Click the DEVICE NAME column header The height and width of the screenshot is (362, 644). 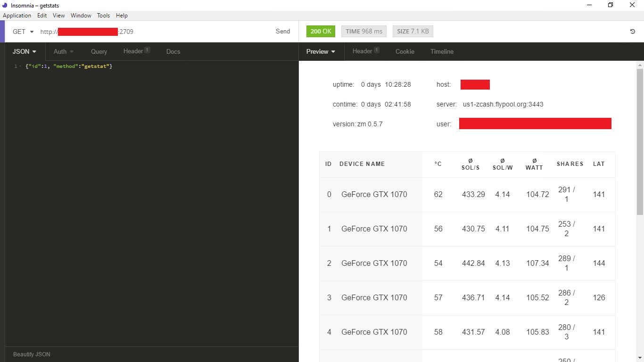point(362,164)
